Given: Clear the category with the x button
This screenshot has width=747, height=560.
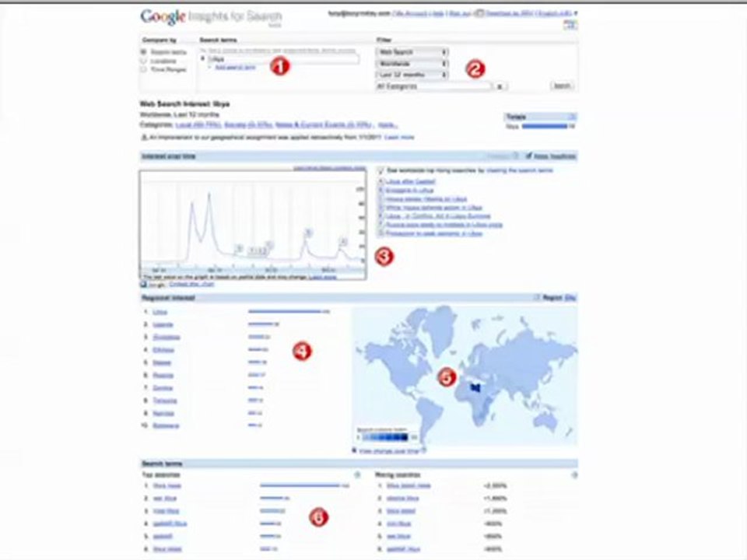Looking at the screenshot, I should click(x=500, y=86).
